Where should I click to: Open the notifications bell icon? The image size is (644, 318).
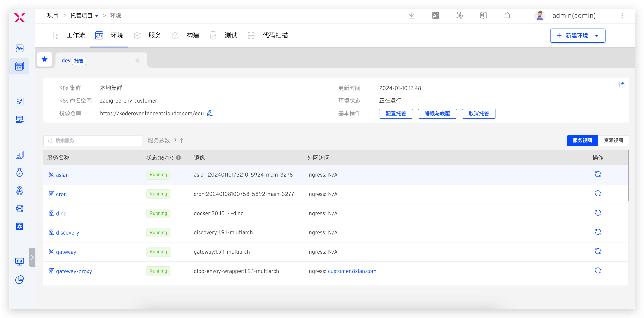pos(507,15)
